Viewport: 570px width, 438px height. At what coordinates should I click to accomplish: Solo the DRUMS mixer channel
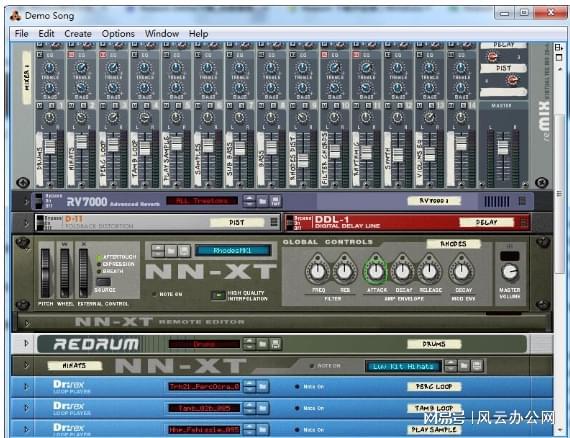[x=52, y=106]
